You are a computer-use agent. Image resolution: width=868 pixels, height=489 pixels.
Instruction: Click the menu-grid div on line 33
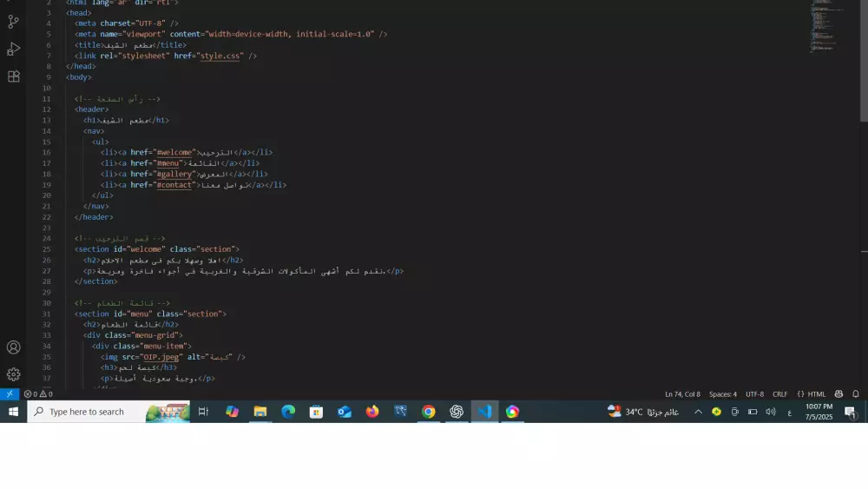pos(133,335)
